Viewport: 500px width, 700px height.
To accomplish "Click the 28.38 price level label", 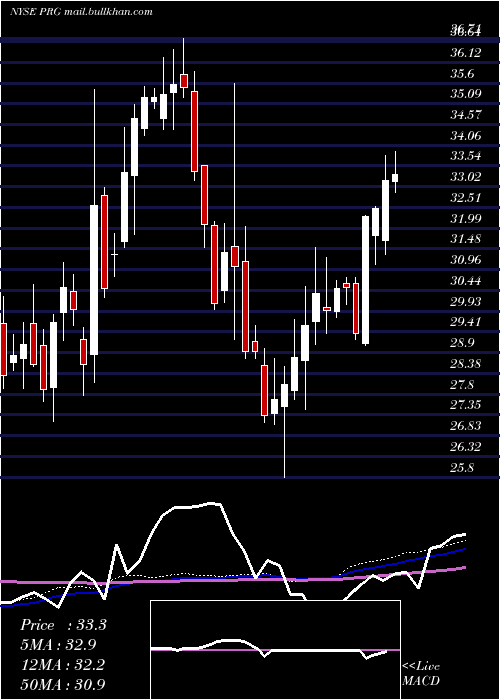I will pyautogui.click(x=466, y=364).
